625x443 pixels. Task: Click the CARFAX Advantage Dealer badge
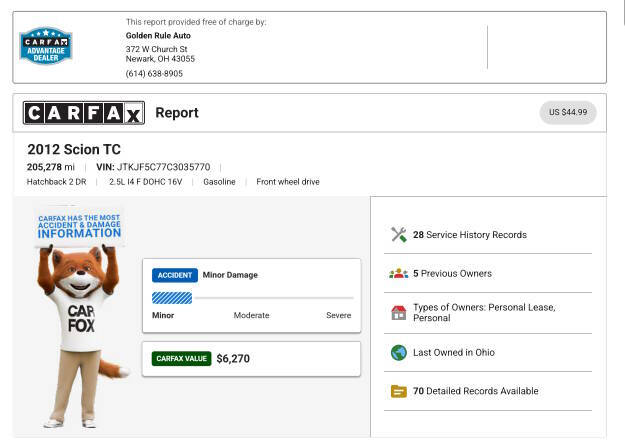pyautogui.click(x=46, y=46)
